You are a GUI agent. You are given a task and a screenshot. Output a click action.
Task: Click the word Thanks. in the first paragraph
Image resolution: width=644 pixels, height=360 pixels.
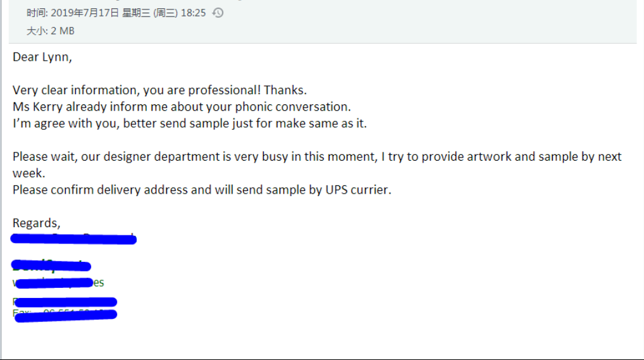(285, 90)
